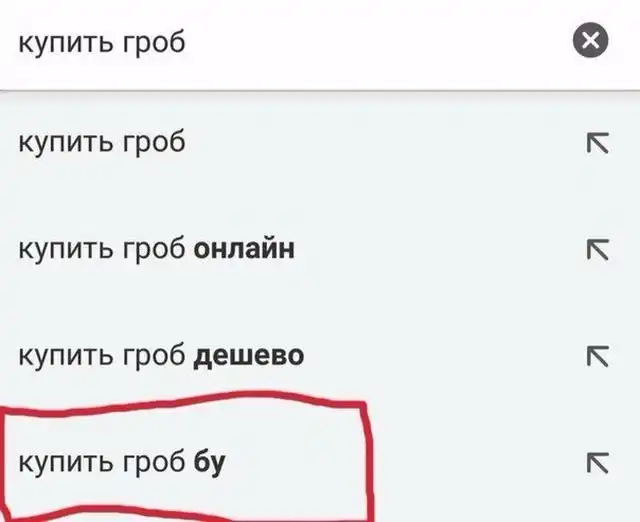Click the arrow icon beside 'купить гроб бу'
640x522 pixels.
coord(598,462)
